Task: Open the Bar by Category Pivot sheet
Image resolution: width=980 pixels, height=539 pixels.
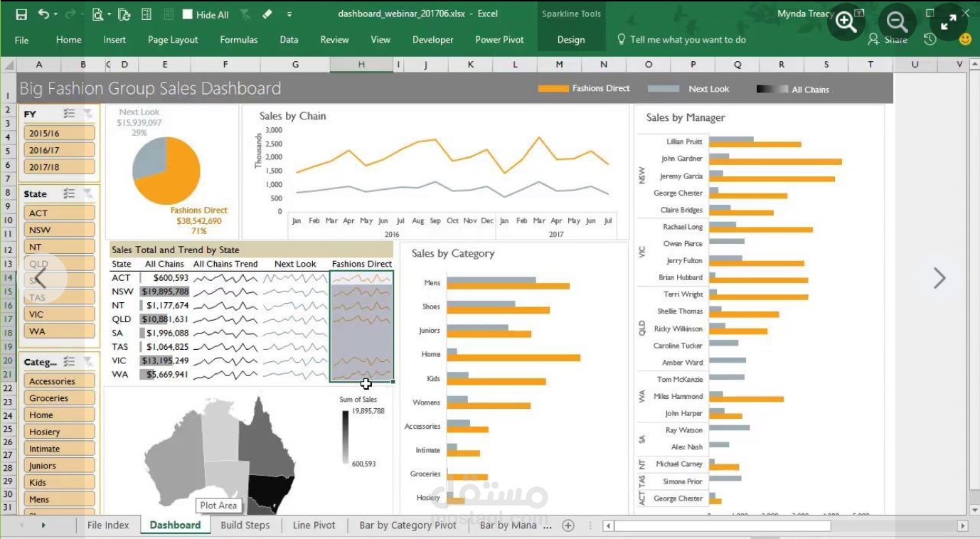Action: [x=408, y=525]
